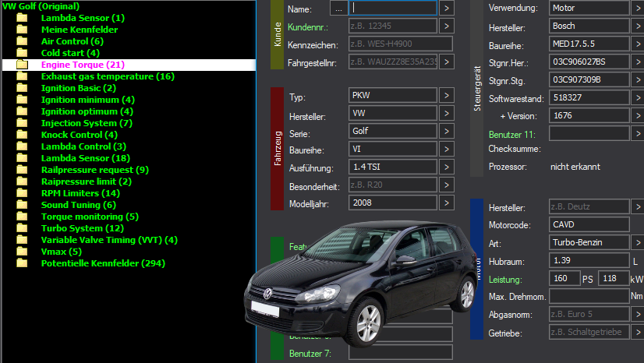Click Stgnr.Stg. field showing 03C907309B
Image resolution: width=644 pixels, height=363 pixels.
pyautogui.click(x=589, y=79)
